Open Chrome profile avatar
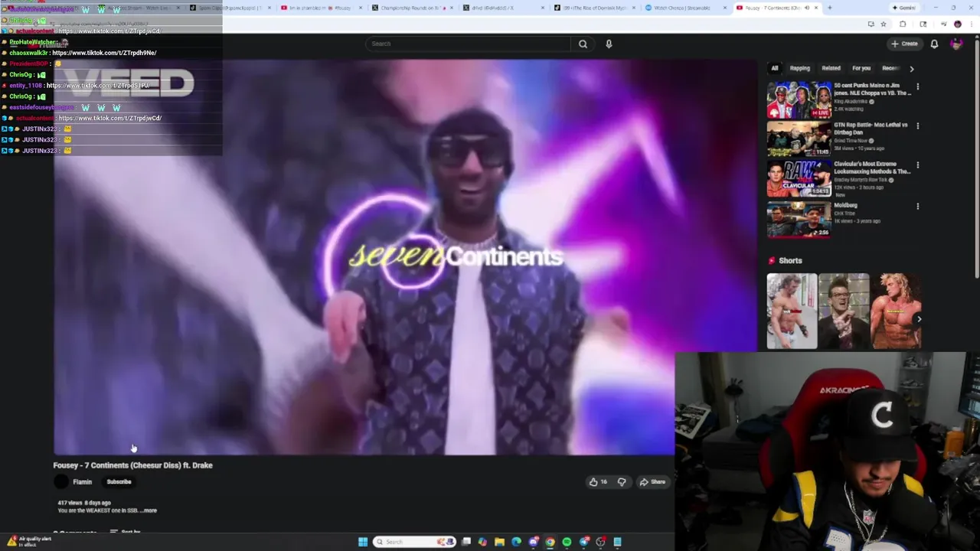The height and width of the screenshot is (551, 980). [957, 24]
